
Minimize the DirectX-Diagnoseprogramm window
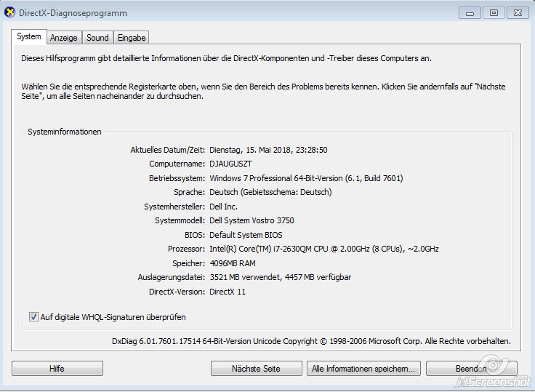pyautogui.click(x=470, y=13)
